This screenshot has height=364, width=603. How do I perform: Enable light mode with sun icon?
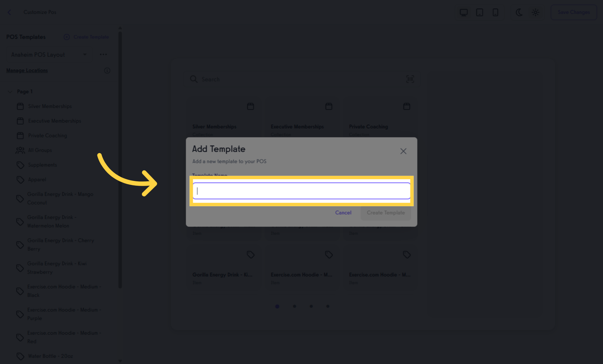pyautogui.click(x=535, y=12)
